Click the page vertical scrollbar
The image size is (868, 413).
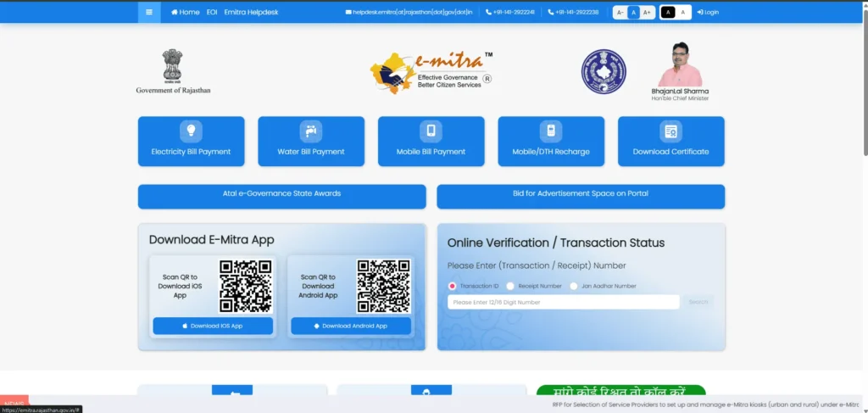point(865,83)
